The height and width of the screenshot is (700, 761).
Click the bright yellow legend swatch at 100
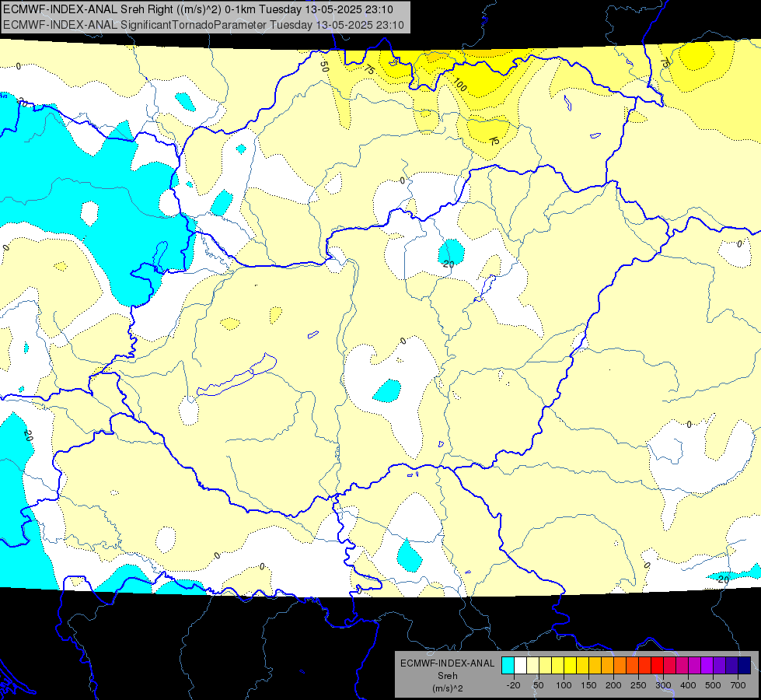571,666
